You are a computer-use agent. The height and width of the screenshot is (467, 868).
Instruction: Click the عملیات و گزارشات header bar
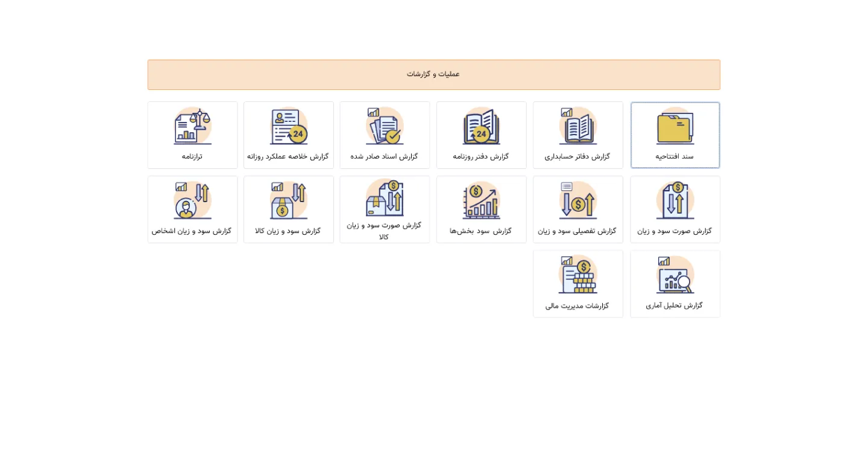pyautogui.click(x=433, y=75)
